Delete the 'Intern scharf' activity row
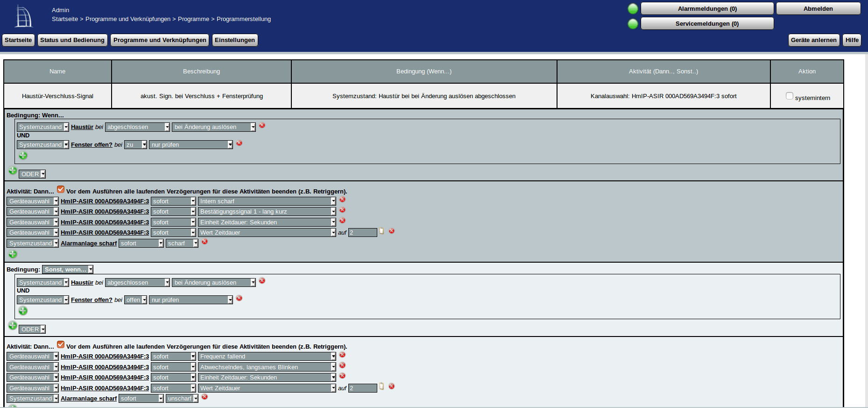This screenshot has height=408, width=868. point(342,200)
